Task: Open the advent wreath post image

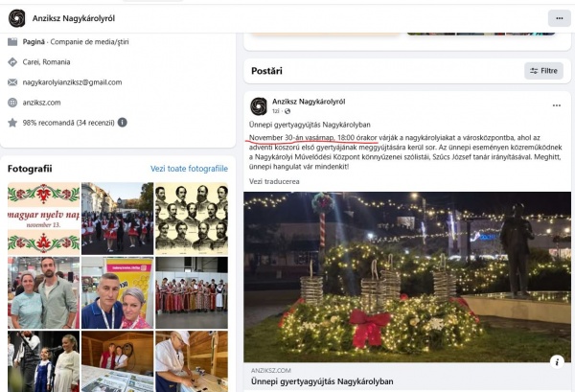Action: 407,277
